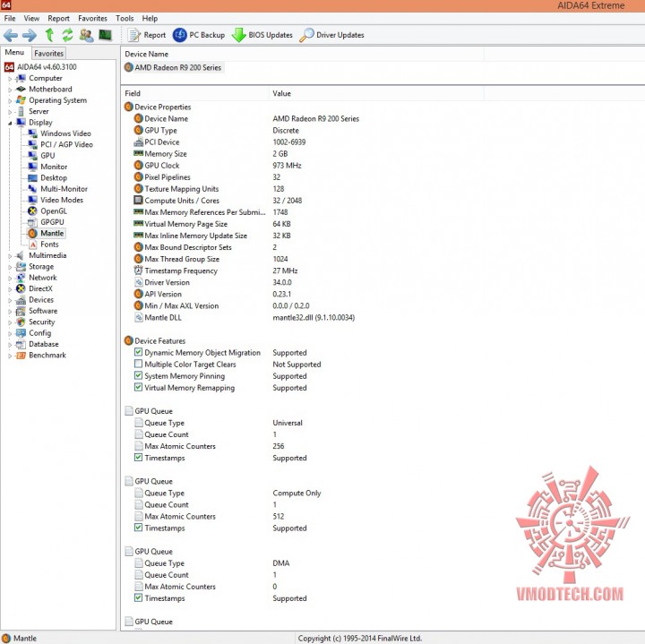The image size is (645, 644).
Task: Click the Device Features group icon
Action: pos(128,341)
